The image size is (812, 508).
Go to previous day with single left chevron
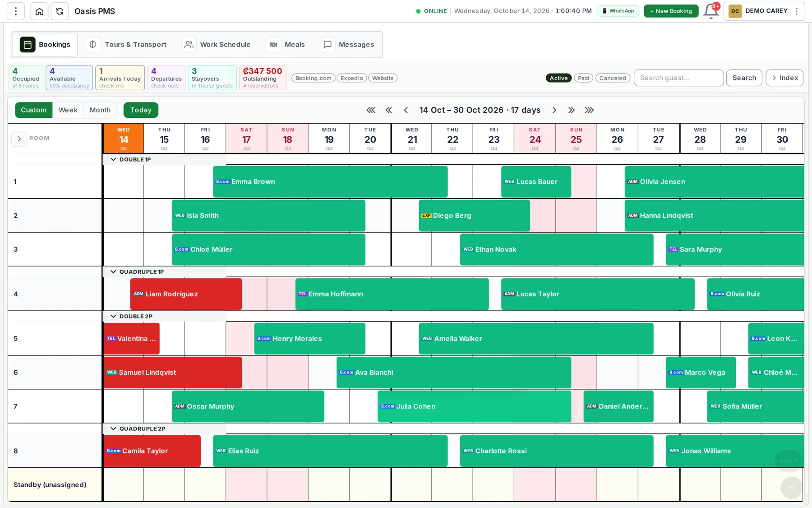[406, 110]
